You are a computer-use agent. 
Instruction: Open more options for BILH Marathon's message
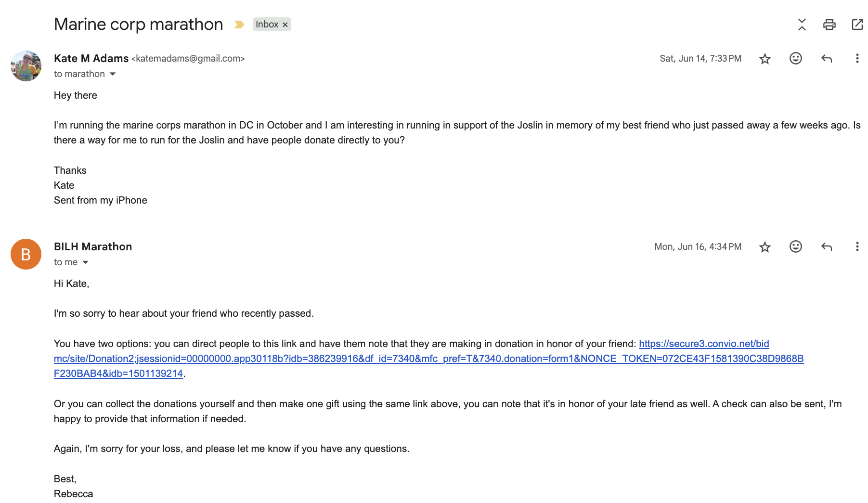click(857, 247)
